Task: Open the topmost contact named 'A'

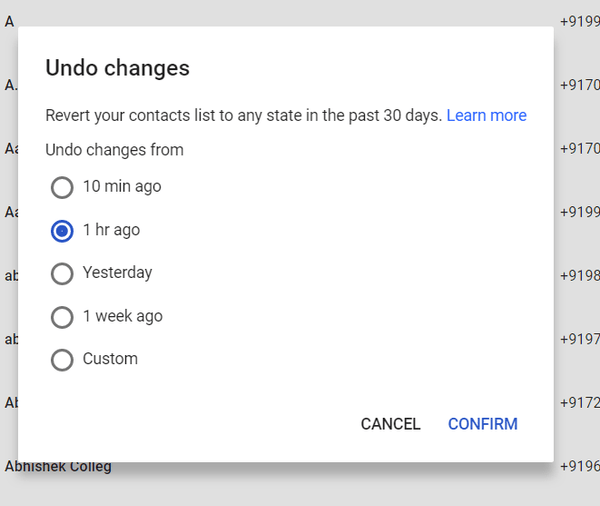Action: pyautogui.click(x=9, y=21)
